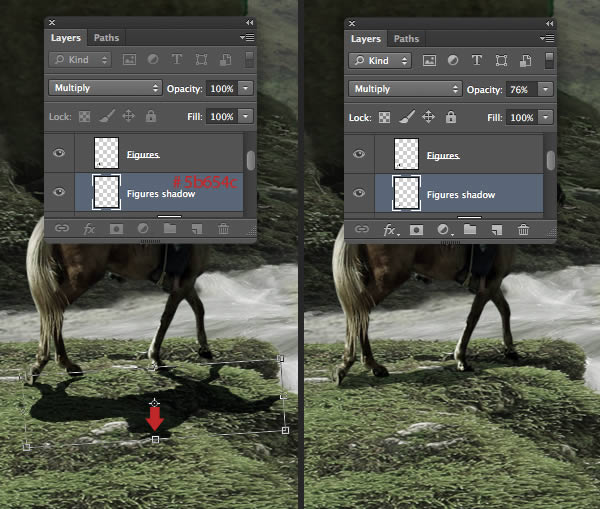
Task: Create new layer in right panel
Action: 497,230
